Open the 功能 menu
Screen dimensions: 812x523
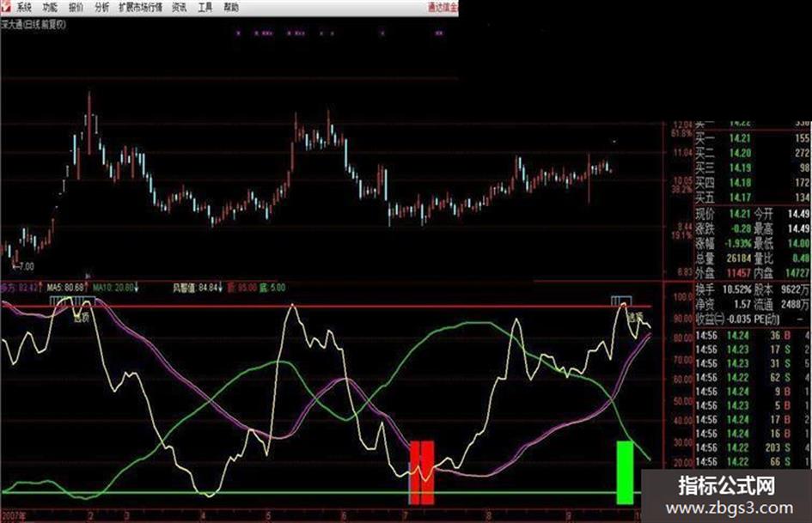pyautogui.click(x=50, y=7)
